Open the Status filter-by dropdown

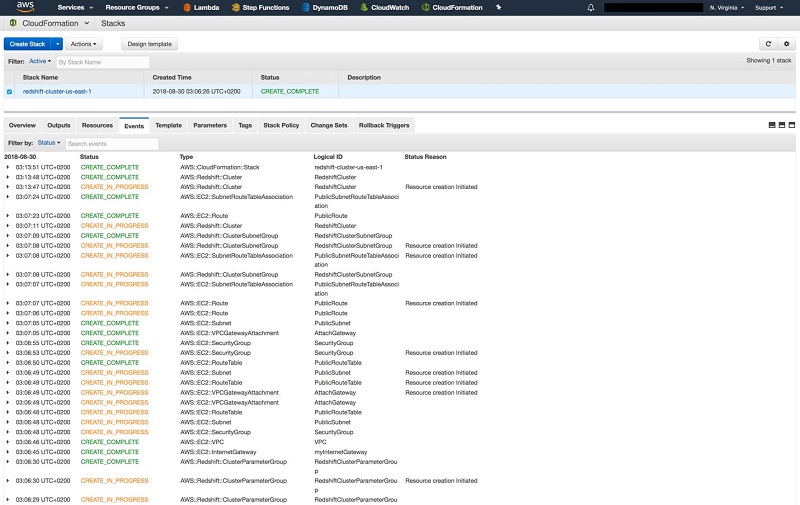point(49,143)
